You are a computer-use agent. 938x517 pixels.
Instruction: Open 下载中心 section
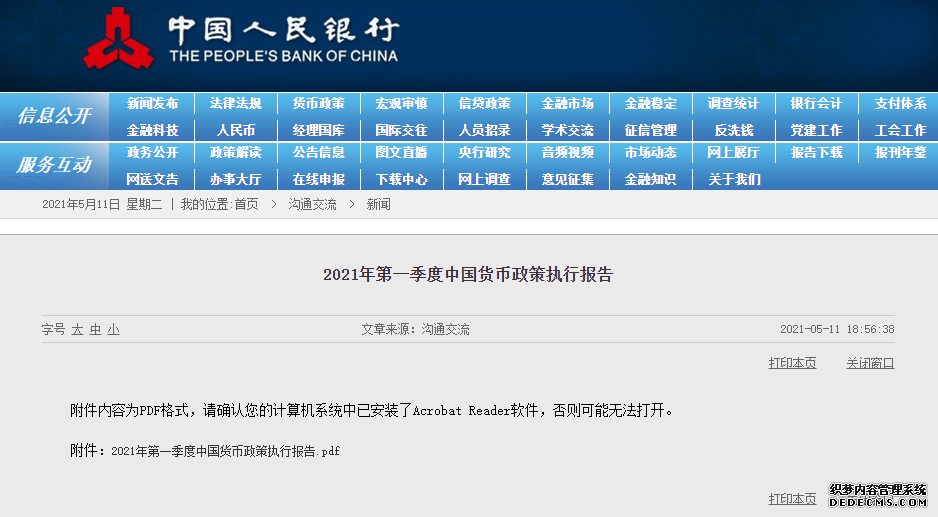[x=401, y=179]
